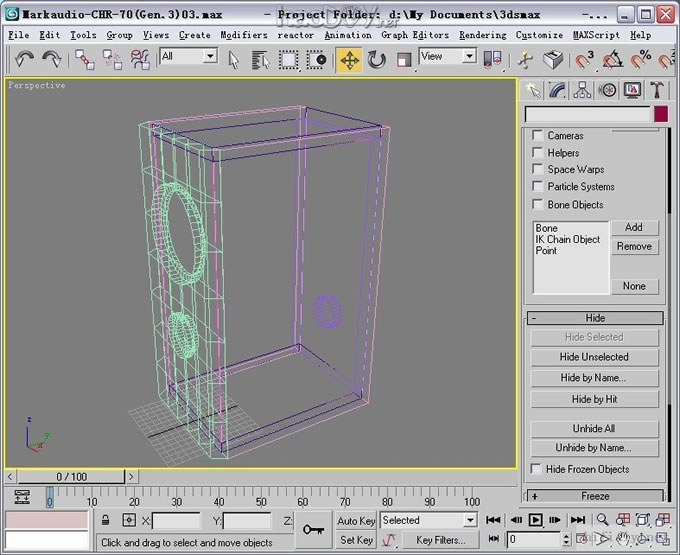Viewport: 680px width, 555px height.
Task: Expand the Freeze rollout
Action: (594, 496)
